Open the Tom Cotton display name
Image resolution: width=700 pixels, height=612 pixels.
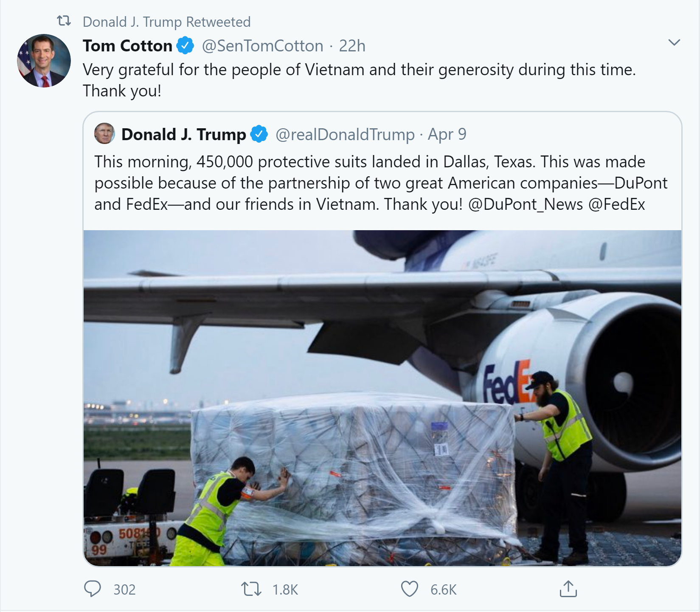tap(127, 45)
